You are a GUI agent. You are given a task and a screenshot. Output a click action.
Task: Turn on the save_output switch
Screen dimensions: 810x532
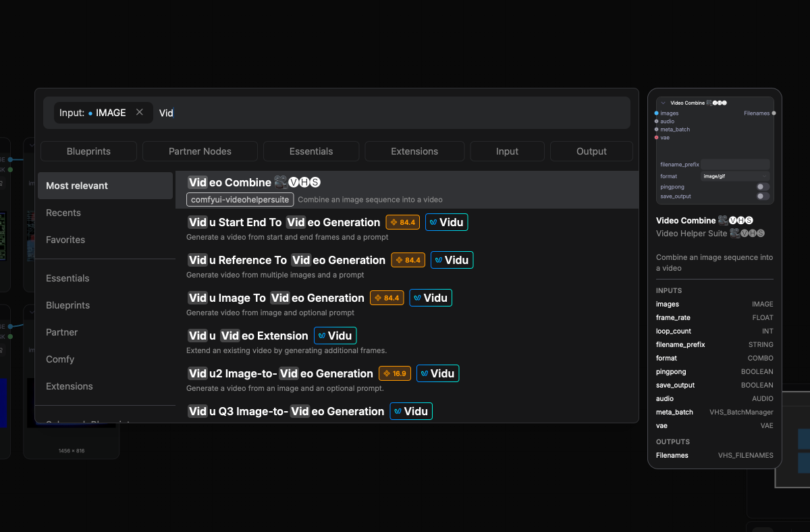762,196
